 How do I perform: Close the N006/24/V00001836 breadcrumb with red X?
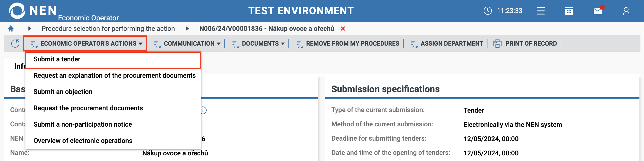pos(343,29)
